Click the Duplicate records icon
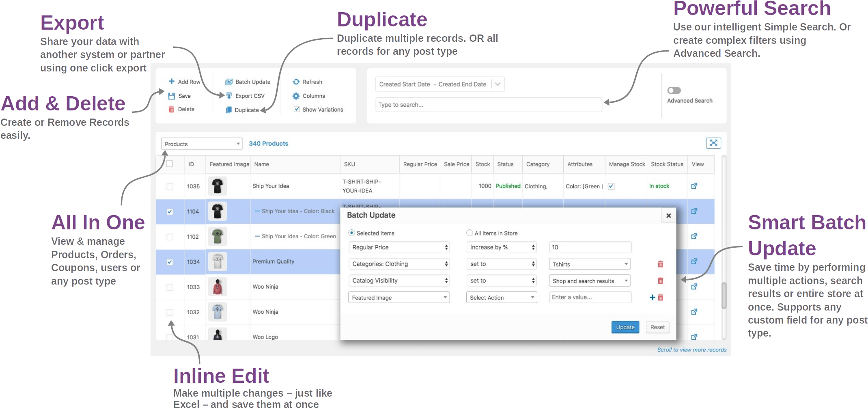Viewport: 868px width, 408px height. [x=229, y=110]
